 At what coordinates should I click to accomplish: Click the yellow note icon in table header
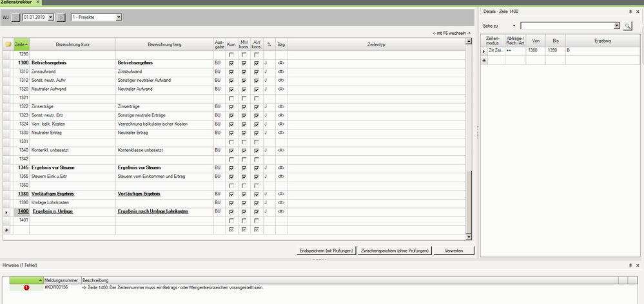point(8,44)
